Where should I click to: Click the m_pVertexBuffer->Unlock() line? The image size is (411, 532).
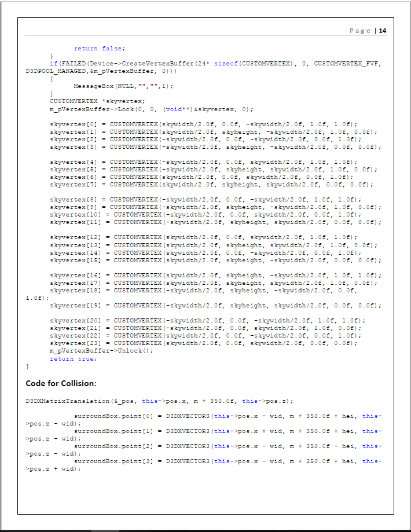[101, 351]
